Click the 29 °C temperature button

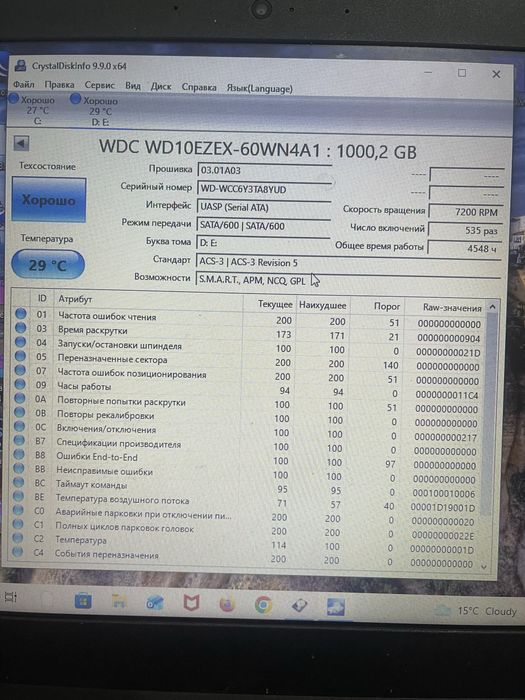(x=48, y=265)
